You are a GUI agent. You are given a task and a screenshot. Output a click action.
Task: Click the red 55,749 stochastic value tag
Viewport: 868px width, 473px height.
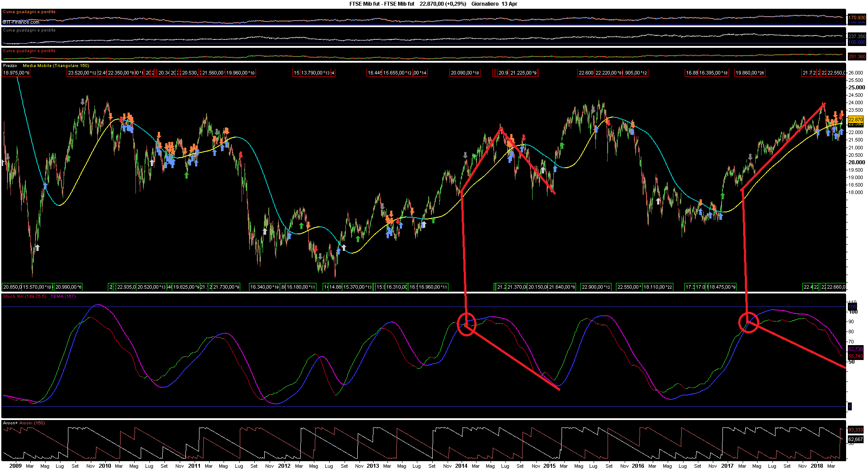855,357
